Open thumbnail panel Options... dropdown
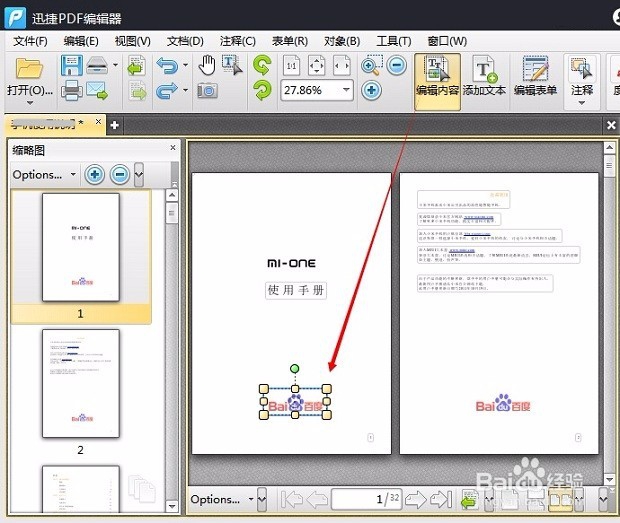 (44, 174)
